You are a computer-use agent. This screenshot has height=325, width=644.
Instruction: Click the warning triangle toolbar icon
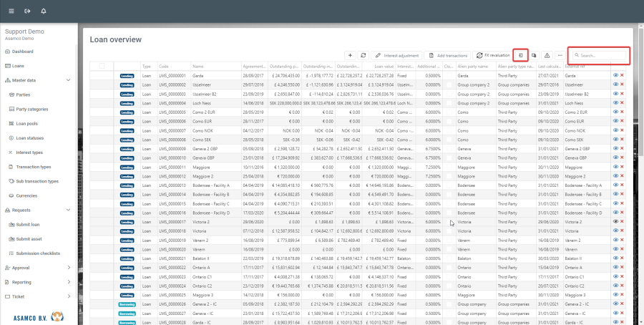pyautogui.click(x=547, y=55)
